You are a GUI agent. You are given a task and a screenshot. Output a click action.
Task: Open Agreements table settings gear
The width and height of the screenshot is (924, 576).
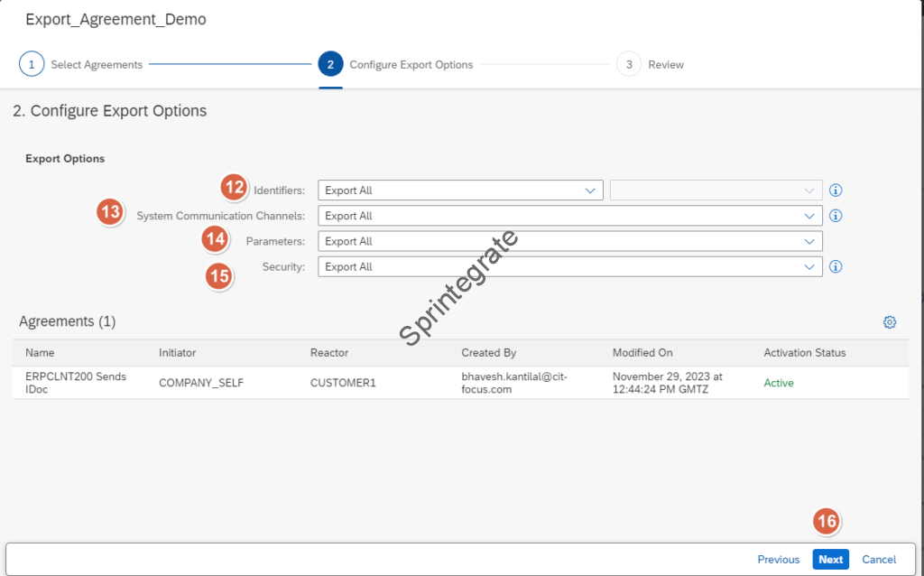coord(890,322)
